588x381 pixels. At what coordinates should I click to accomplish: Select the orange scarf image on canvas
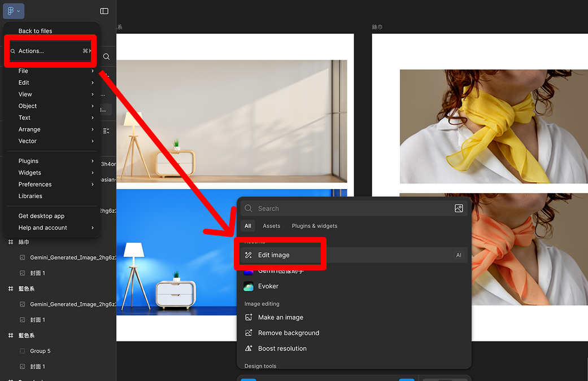pyautogui.click(x=529, y=249)
